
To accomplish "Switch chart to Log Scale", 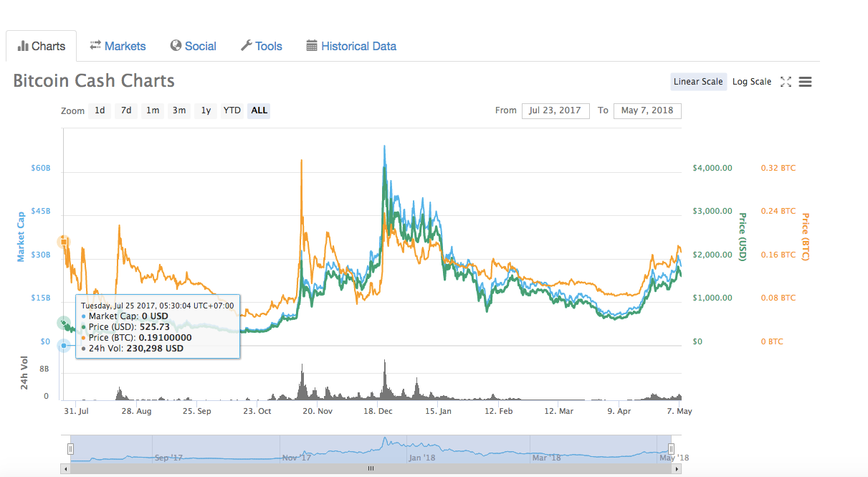I will click(752, 82).
